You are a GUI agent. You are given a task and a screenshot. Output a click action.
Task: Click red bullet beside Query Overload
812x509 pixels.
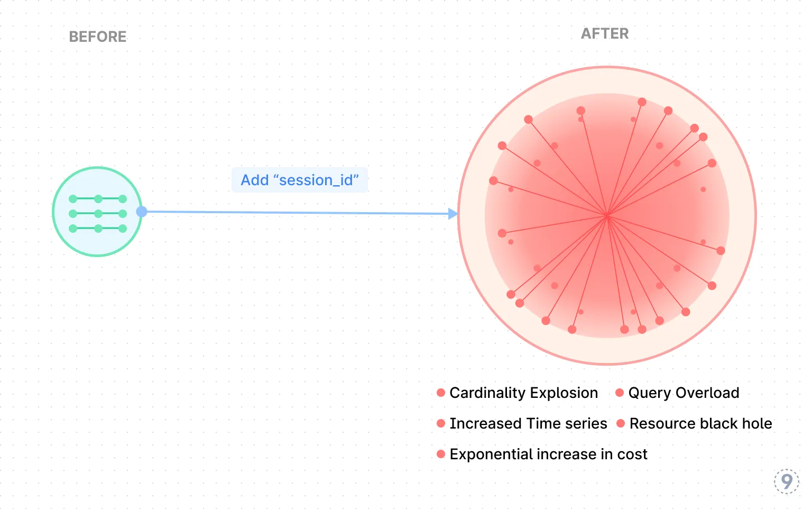pyautogui.click(x=620, y=393)
